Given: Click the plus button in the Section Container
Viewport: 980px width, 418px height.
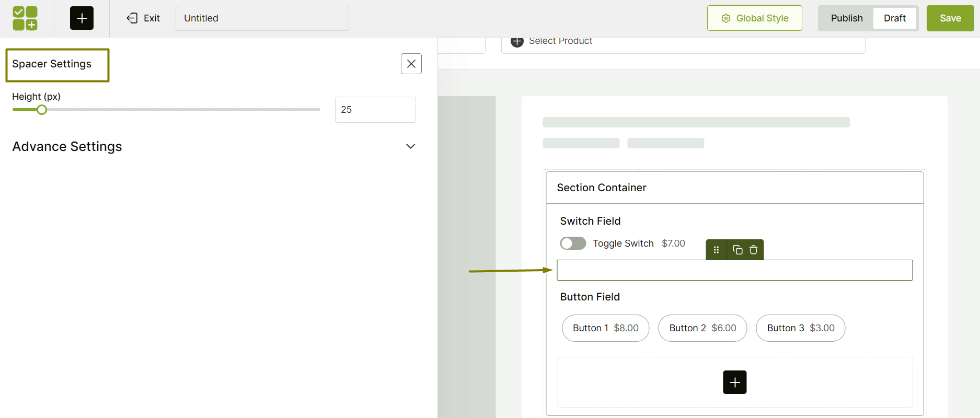Looking at the screenshot, I should [734, 382].
